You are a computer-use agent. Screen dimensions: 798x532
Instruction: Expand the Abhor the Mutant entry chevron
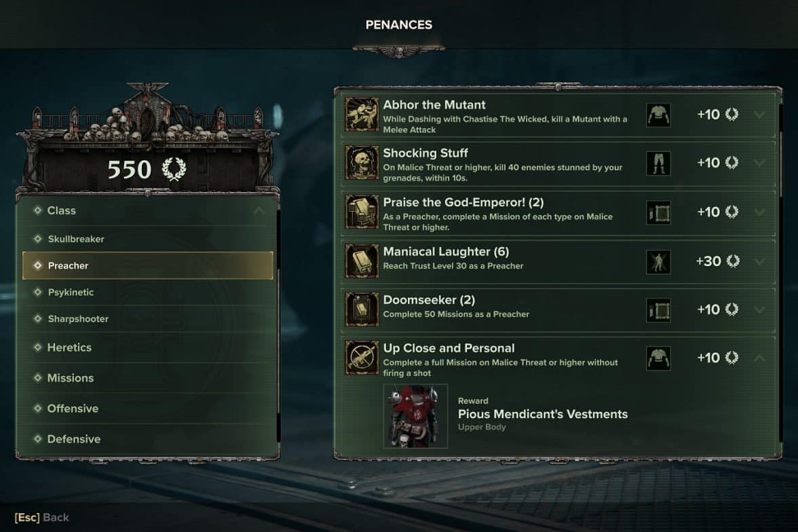click(759, 115)
